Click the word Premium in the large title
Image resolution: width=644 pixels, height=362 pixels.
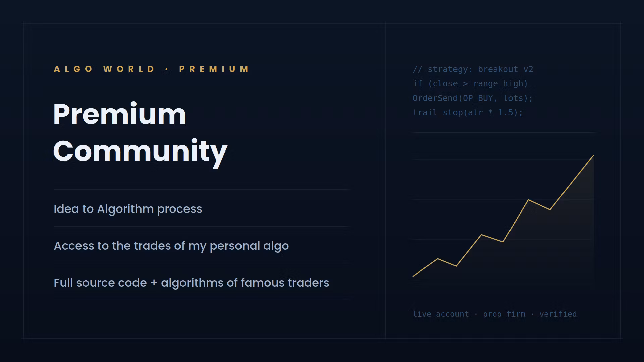click(x=120, y=114)
